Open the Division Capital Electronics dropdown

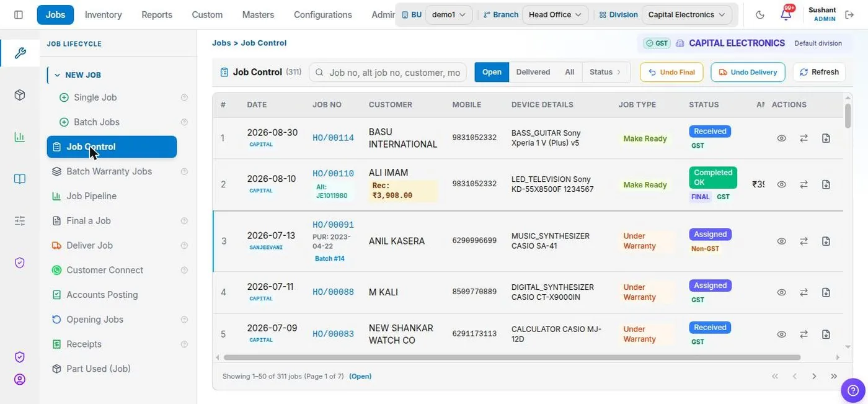pyautogui.click(x=687, y=14)
